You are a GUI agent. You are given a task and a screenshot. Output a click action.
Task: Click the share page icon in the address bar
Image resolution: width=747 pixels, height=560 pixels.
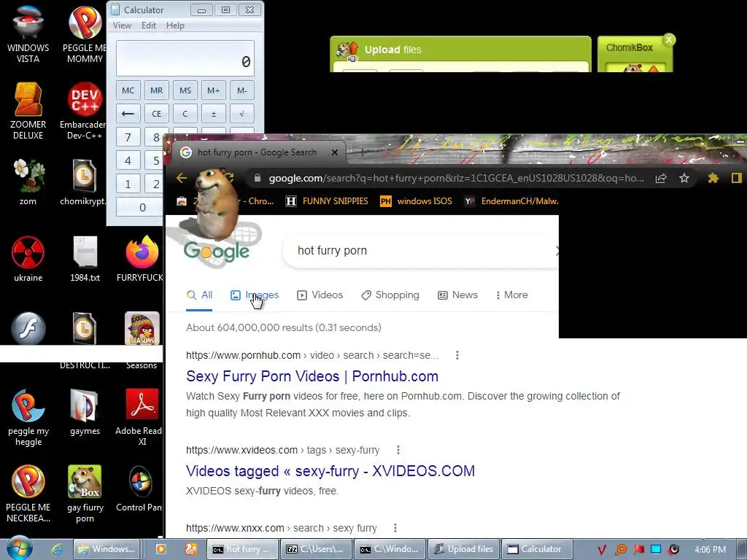[661, 178]
